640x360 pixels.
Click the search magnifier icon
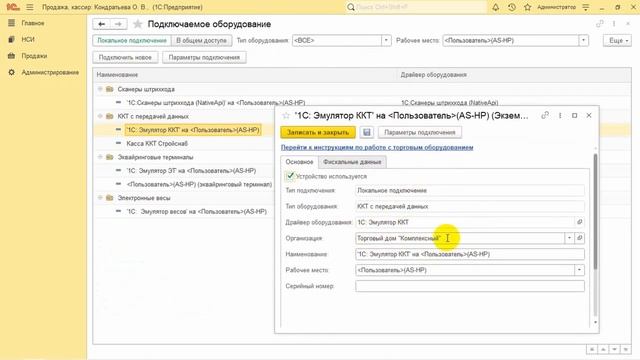pyautogui.click(x=351, y=7)
